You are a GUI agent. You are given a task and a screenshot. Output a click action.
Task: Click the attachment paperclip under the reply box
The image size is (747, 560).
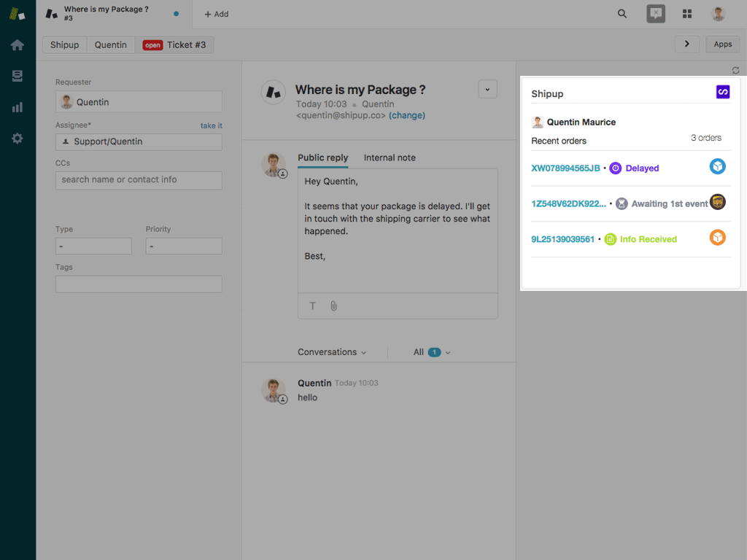(x=333, y=306)
